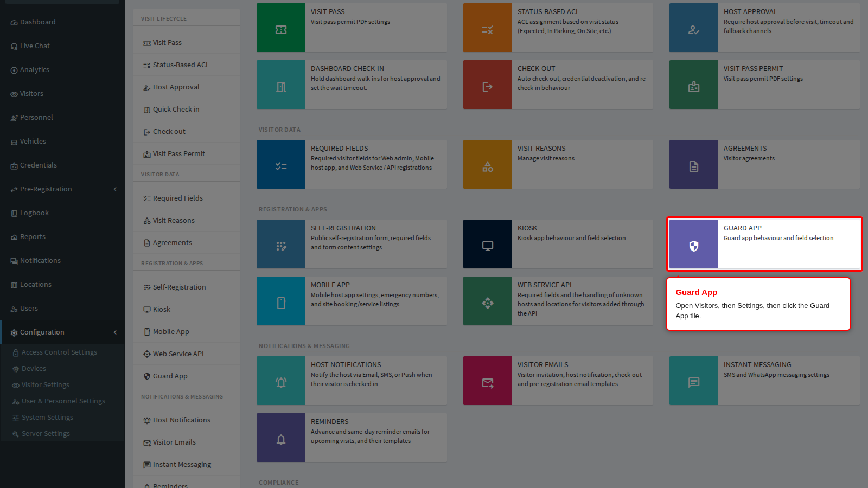Select Quick Check-in in the settings list
Screen dimensions: 868x488
pyautogui.click(x=187, y=110)
